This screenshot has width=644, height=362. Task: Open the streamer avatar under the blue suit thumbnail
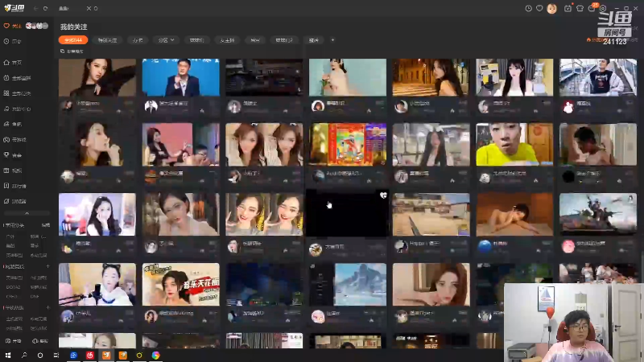coord(151,106)
